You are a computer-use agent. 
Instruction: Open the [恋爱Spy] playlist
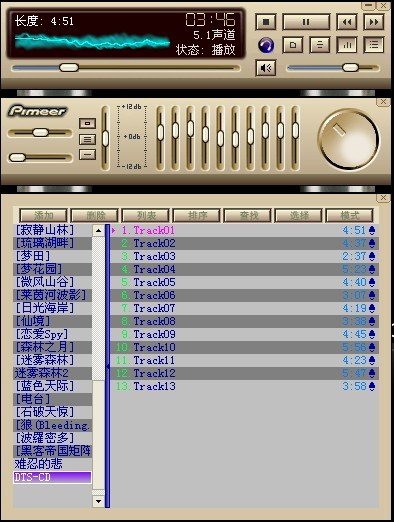pyautogui.click(x=52, y=334)
